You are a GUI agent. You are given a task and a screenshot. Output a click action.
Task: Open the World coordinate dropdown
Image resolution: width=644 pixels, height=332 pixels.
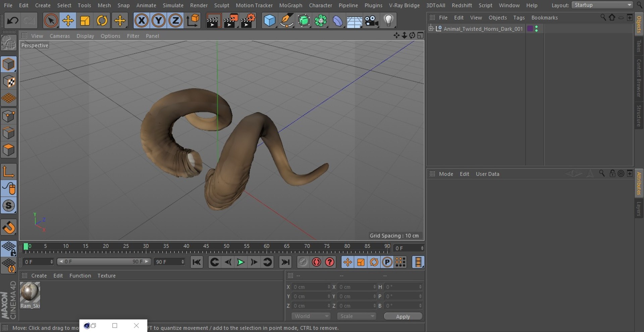tap(311, 316)
